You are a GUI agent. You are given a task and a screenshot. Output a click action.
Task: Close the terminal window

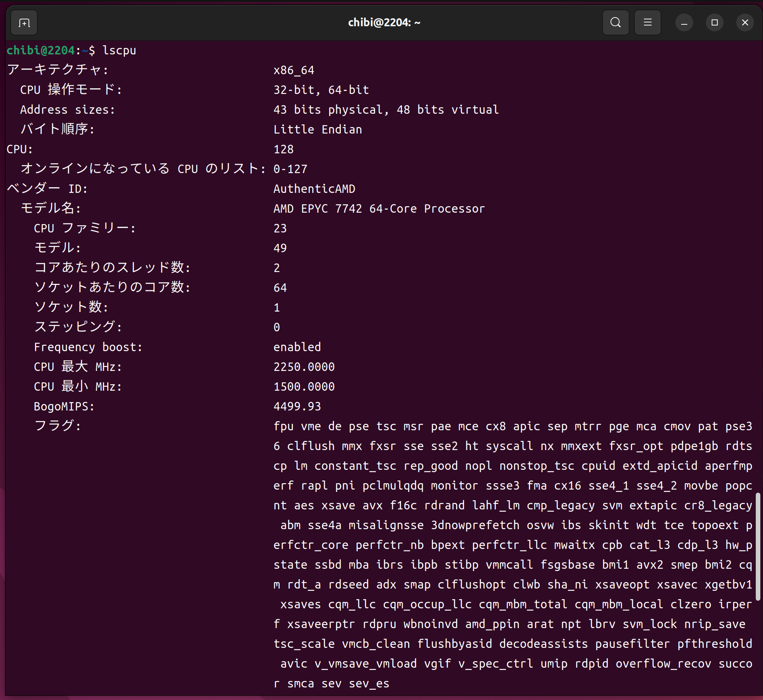click(745, 23)
